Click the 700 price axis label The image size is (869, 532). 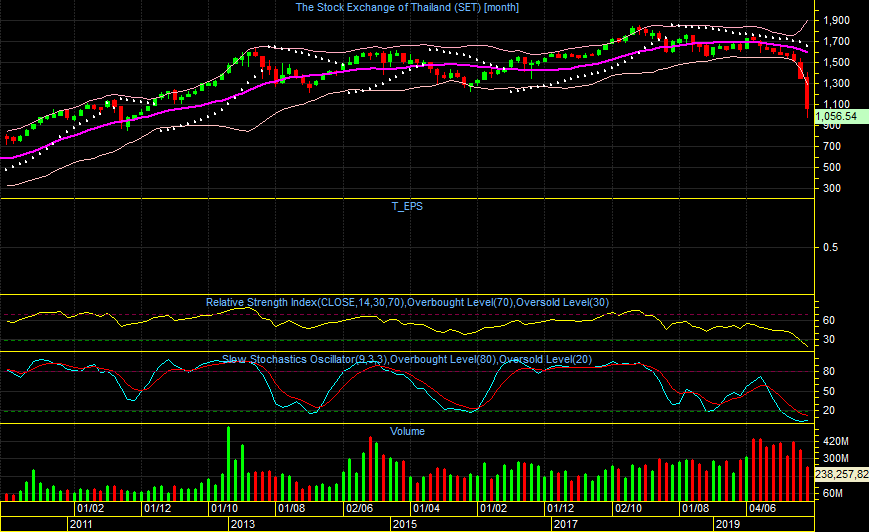coord(832,146)
